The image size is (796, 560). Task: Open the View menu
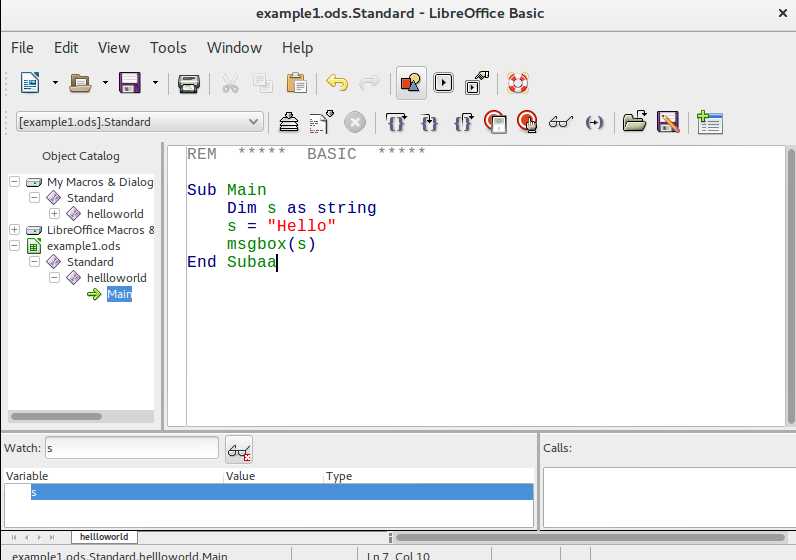coord(114,48)
